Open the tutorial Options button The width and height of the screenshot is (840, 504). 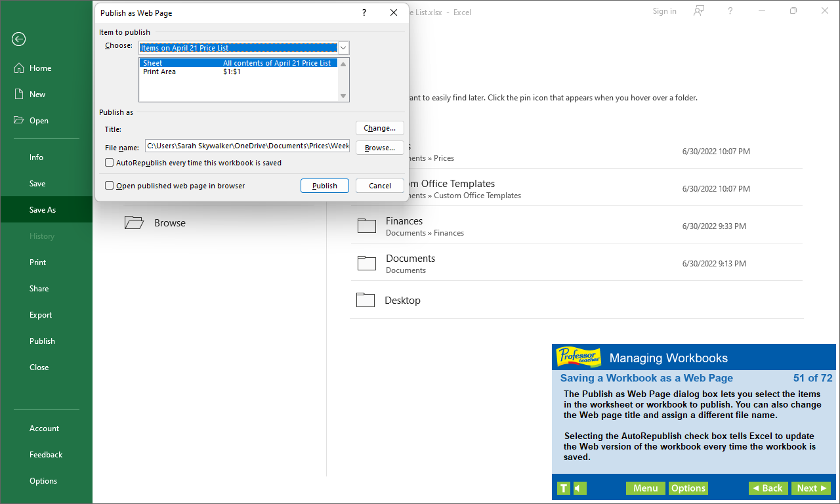[688, 488]
